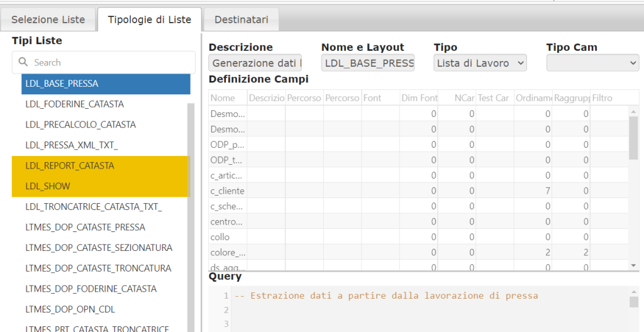Click line 1 of the Query editor
644x332 pixels.
pyautogui.click(x=386, y=296)
